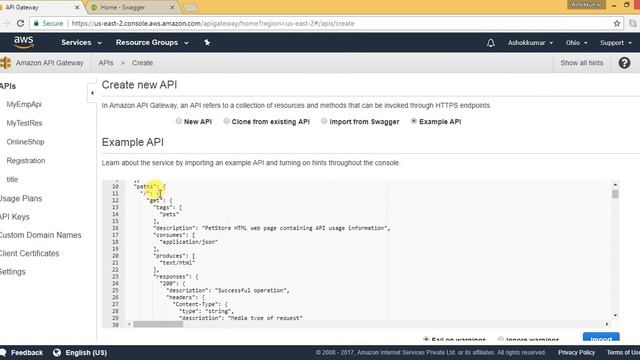Select Ignore warnings radio option
Viewport: 640px width, 360px height.
point(501,339)
